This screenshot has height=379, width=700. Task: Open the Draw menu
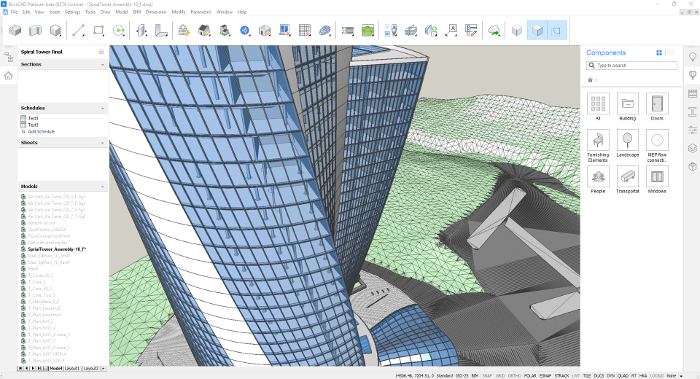tap(105, 12)
